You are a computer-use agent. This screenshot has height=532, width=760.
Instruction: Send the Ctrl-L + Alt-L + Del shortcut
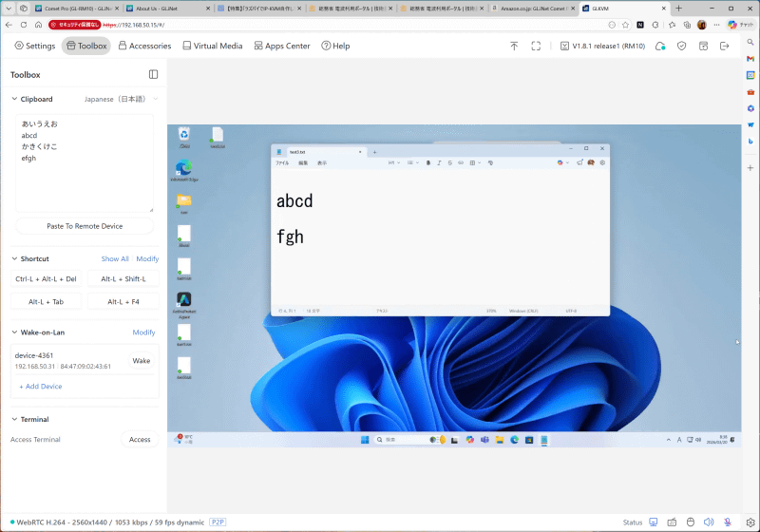coord(46,279)
